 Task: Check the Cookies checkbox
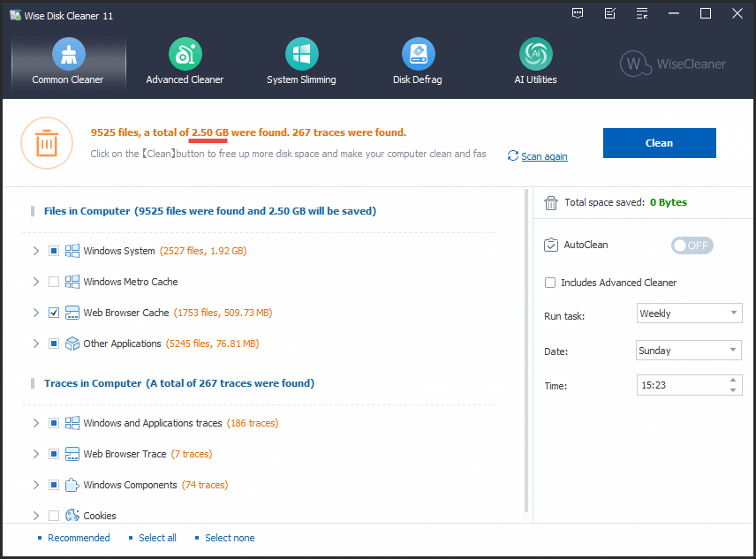(x=54, y=516)
